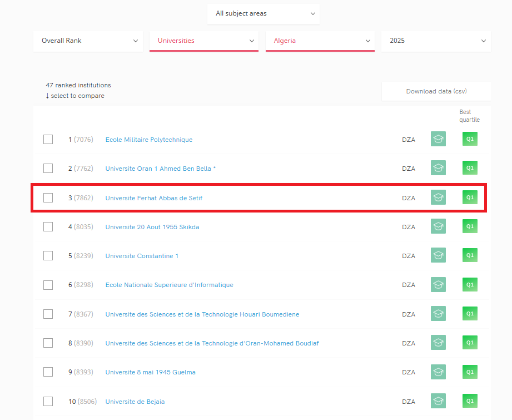Open the All subject areas dropdown
The image size is (512, 420).
(x=264, y=14)
